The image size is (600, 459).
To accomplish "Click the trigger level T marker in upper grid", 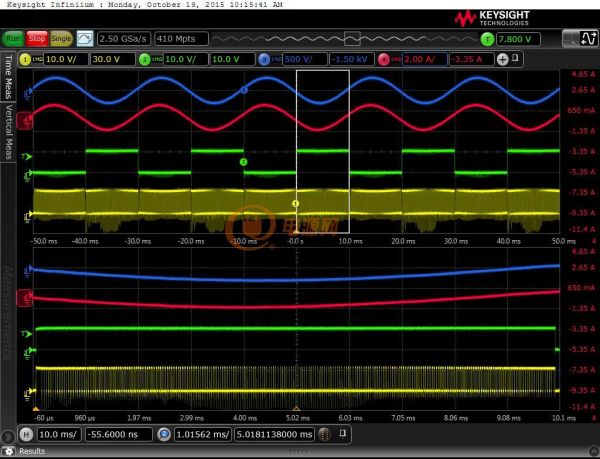I will 27,156.
